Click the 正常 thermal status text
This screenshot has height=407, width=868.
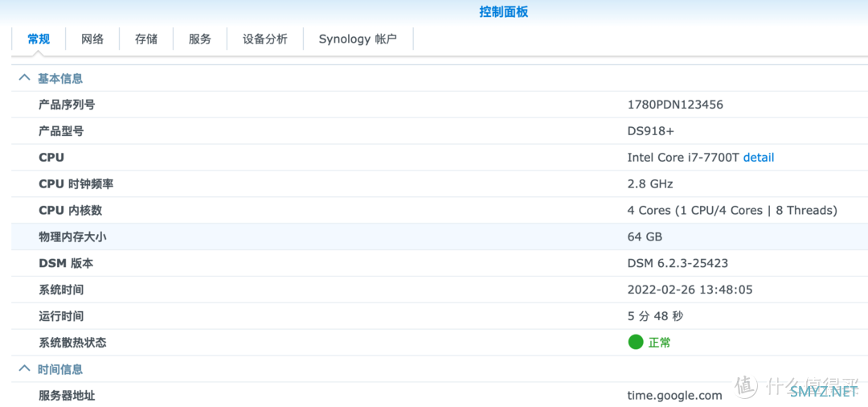click(659, 343)
